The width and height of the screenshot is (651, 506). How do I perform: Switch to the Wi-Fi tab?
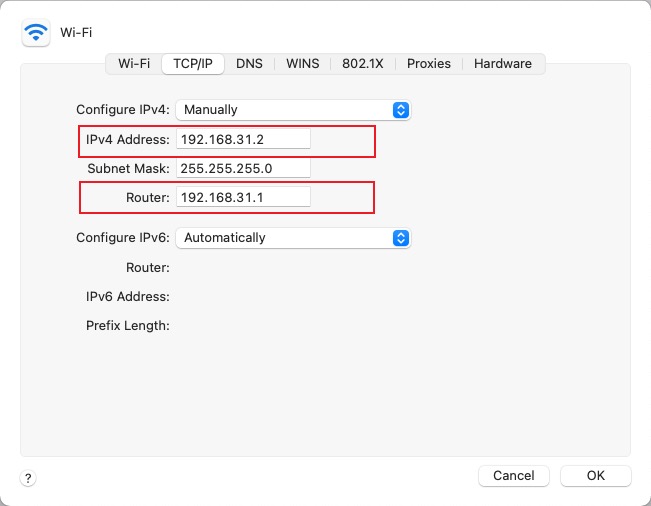[x=134, y=64]
